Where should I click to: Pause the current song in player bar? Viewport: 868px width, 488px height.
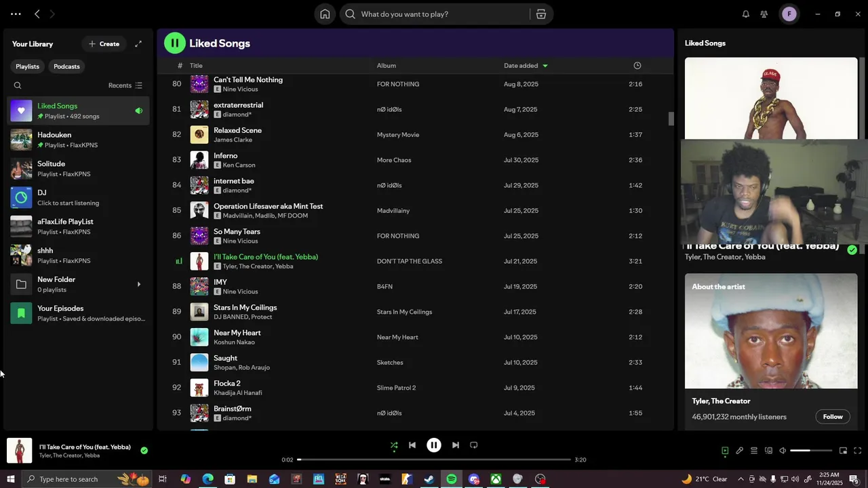434,445
